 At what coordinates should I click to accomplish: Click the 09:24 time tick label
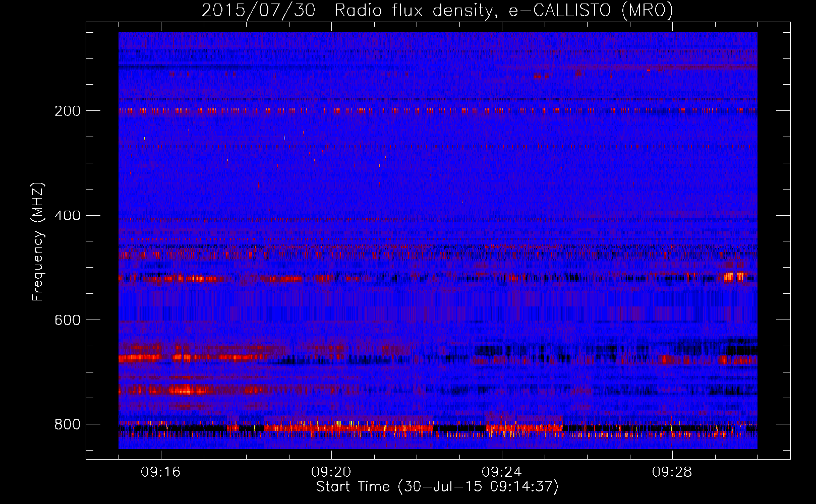(502, 472)
